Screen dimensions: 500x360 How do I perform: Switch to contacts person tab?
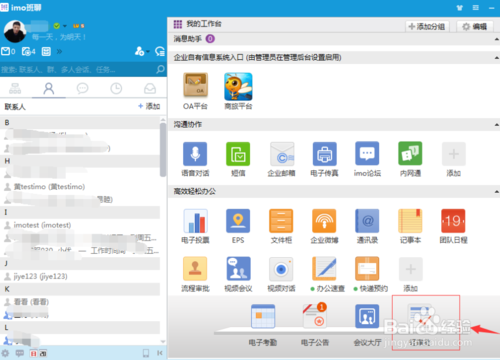[49, 88]
